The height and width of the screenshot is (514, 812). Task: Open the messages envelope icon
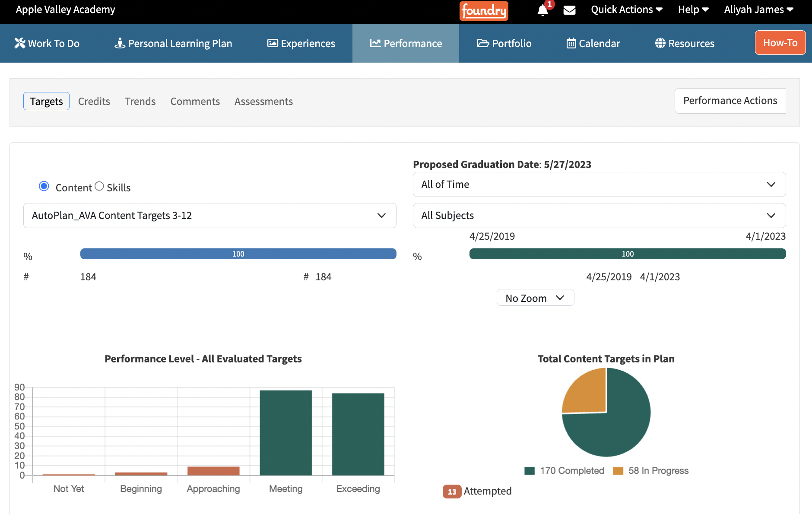tap(569, 10)
